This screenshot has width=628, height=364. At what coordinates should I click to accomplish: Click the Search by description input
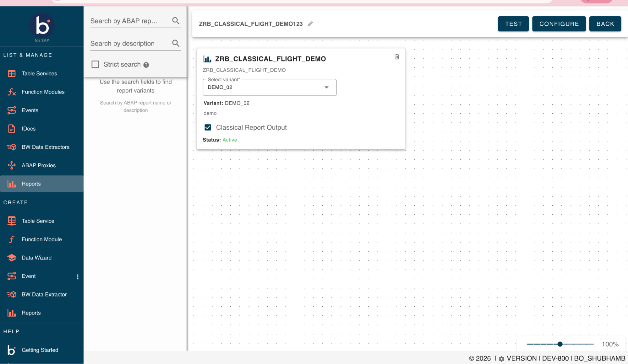tap(130, 44)
